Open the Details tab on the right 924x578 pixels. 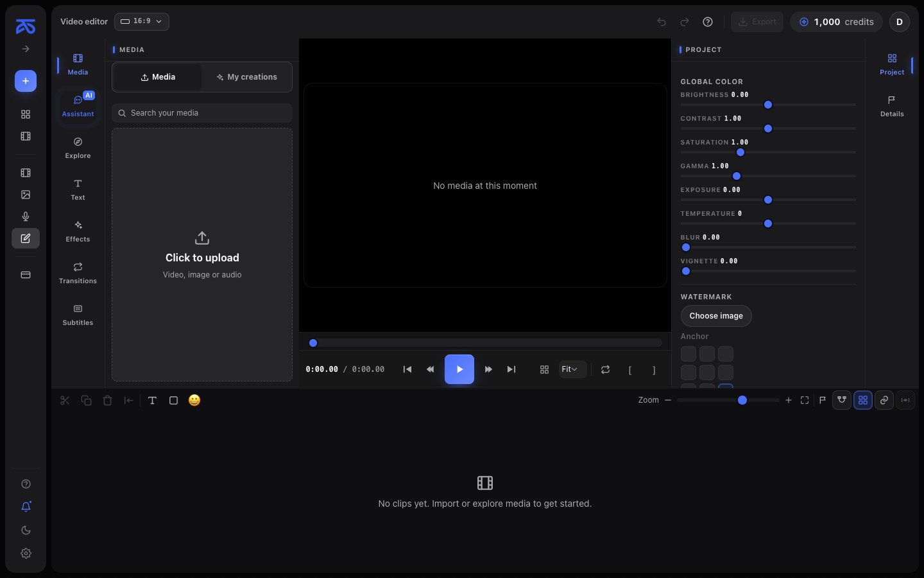(892, 106)
